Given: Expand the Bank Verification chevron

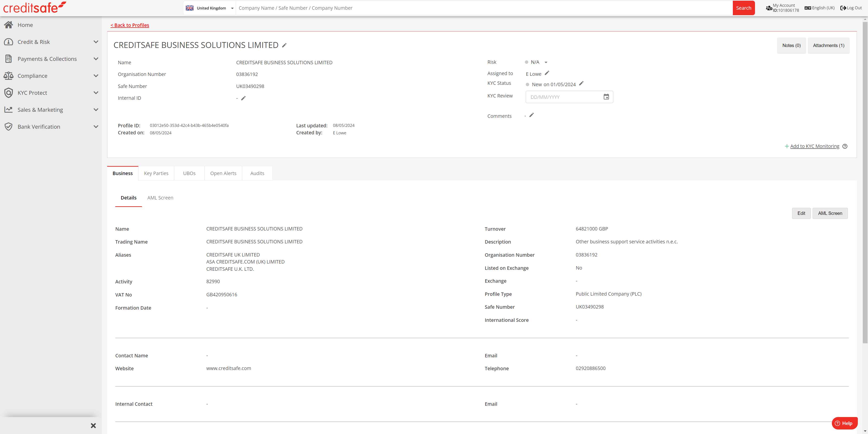Looking at the screenshot, I should tap(96, 127).
